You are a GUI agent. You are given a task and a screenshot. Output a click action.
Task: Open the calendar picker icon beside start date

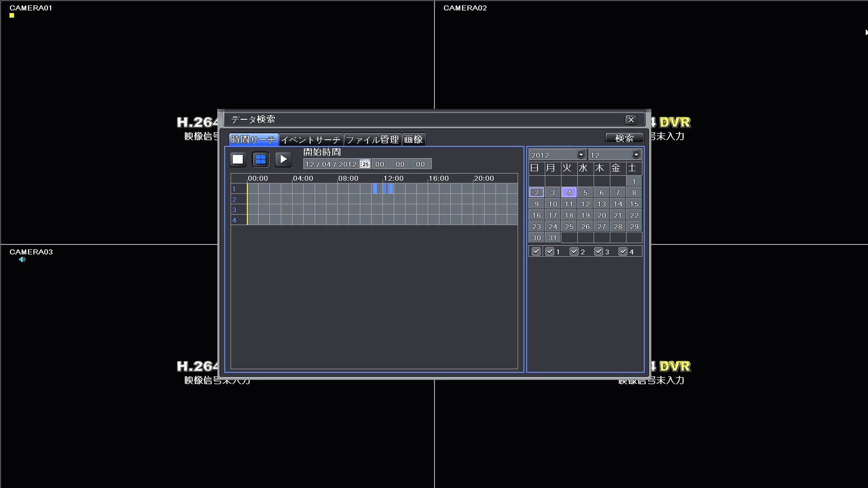(365, 164)
